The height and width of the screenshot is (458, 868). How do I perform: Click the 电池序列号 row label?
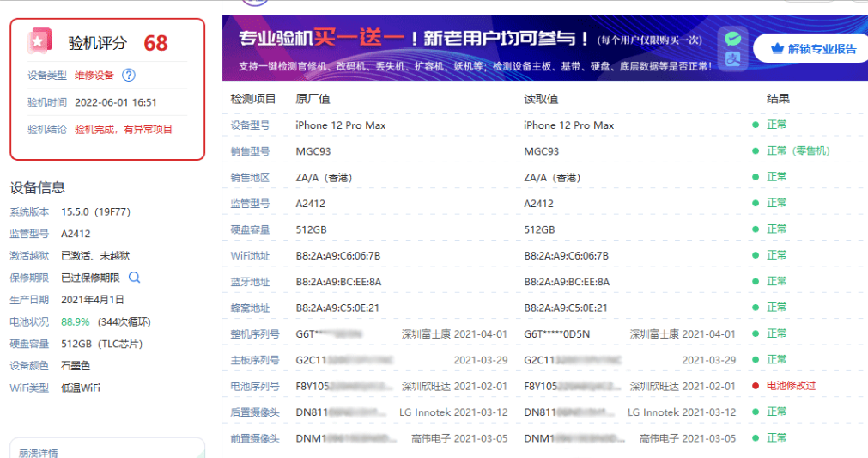click(255, 386)
